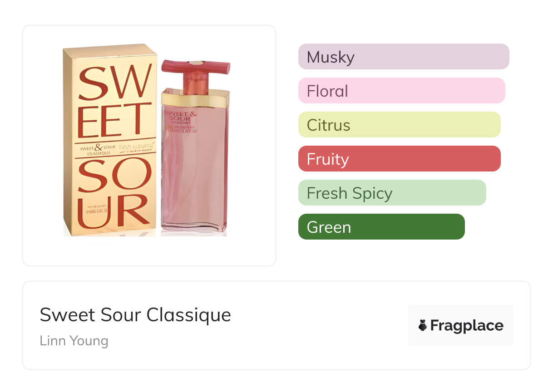Select the Musky accord bar
Viewport: 553px width, 392px height.
click(404, 57)
